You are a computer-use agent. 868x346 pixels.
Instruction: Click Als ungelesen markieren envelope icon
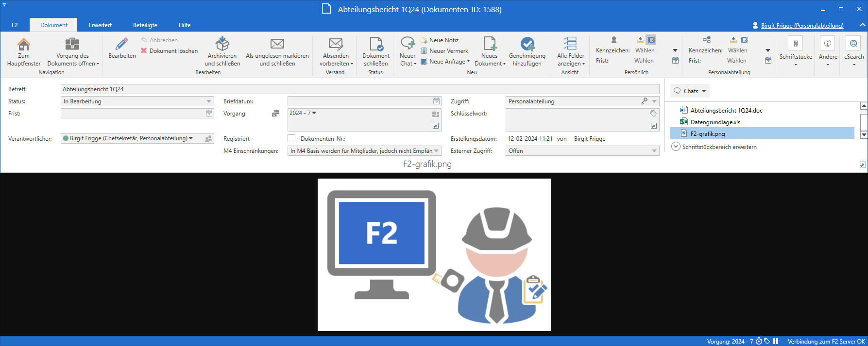pos(277,44)
